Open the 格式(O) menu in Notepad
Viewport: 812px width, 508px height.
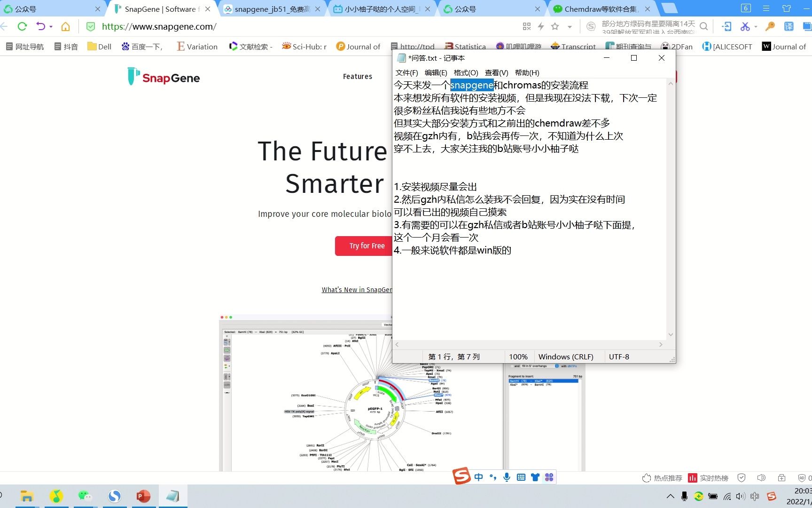tap(465, 72)
